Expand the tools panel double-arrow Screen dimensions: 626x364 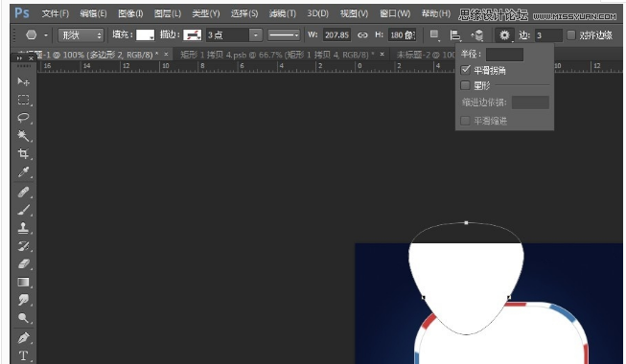pos(19,58)
